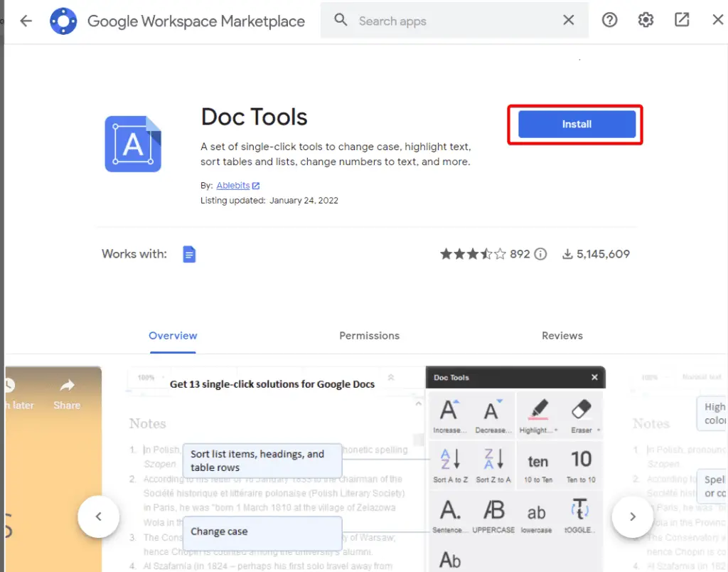Image resolution: width=728 pixels, height=572 pixels.
Task: Switch to the Reviews tab
Action: point(562,335)
